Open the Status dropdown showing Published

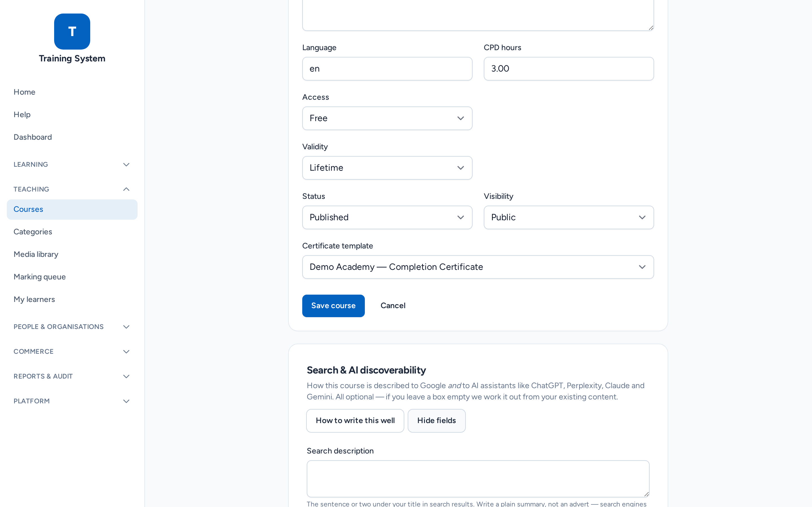tap(387, 218)
